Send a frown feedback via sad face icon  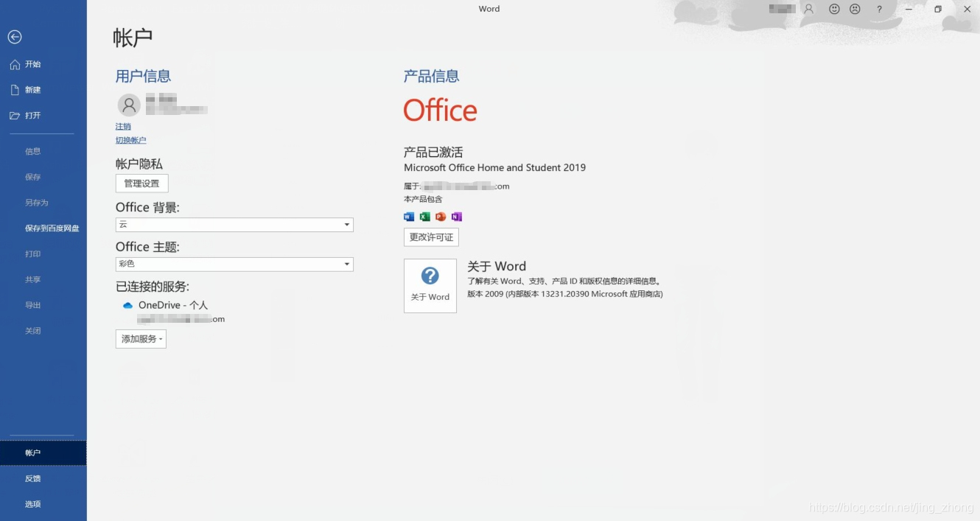pyautogui.click(x=855, y=9)
